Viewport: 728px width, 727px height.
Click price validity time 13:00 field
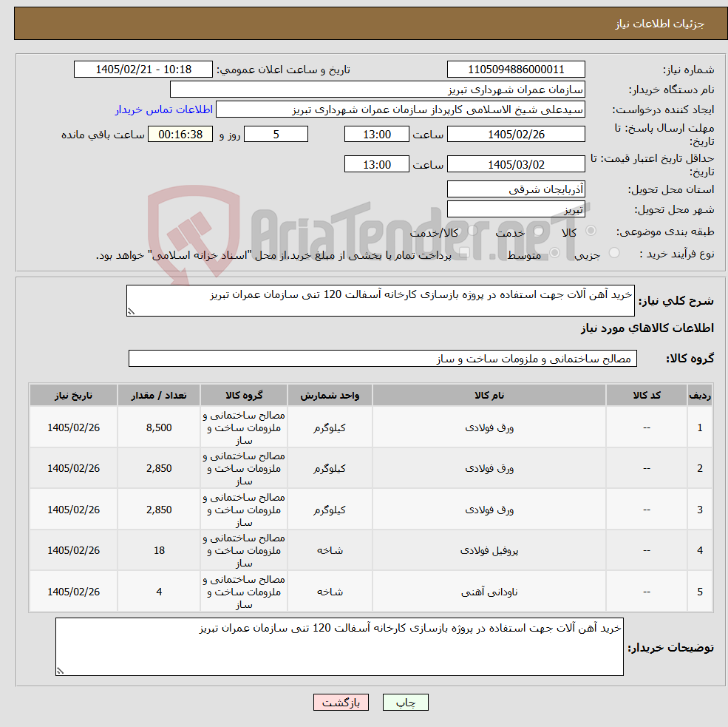tap(376, 164)
